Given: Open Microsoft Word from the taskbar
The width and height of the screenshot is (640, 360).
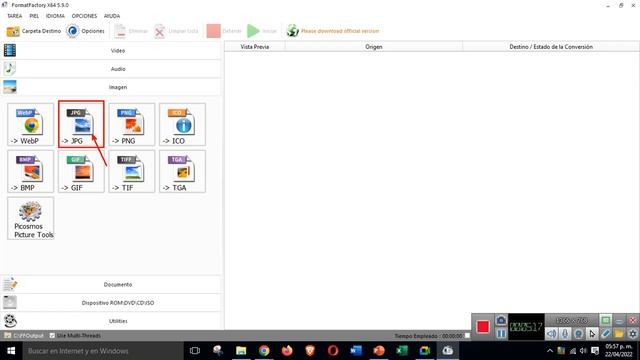Looking at the screenshot, I should coord(356,351).
